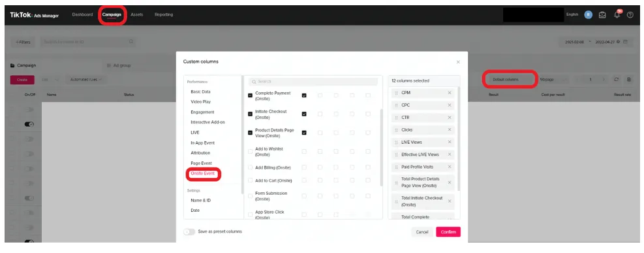The width and height of the screenshot is (644, 253).
Task: Click the Cancel button
Action: [422, 232]
